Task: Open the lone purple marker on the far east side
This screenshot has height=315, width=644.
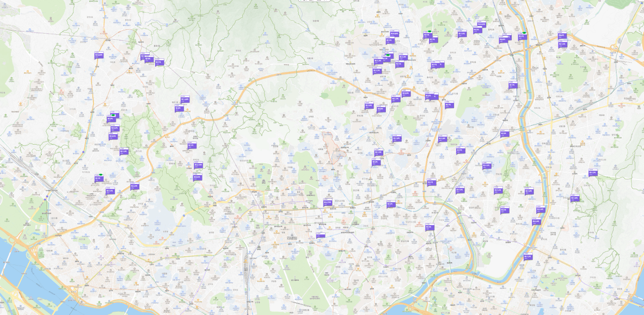Action: 593,172
